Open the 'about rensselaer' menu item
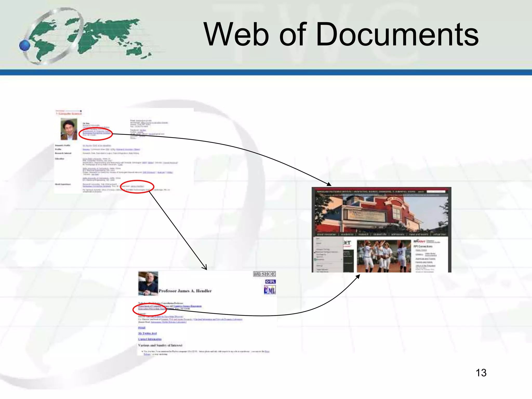This screenshot has height=399, width=532. point(326,234)
